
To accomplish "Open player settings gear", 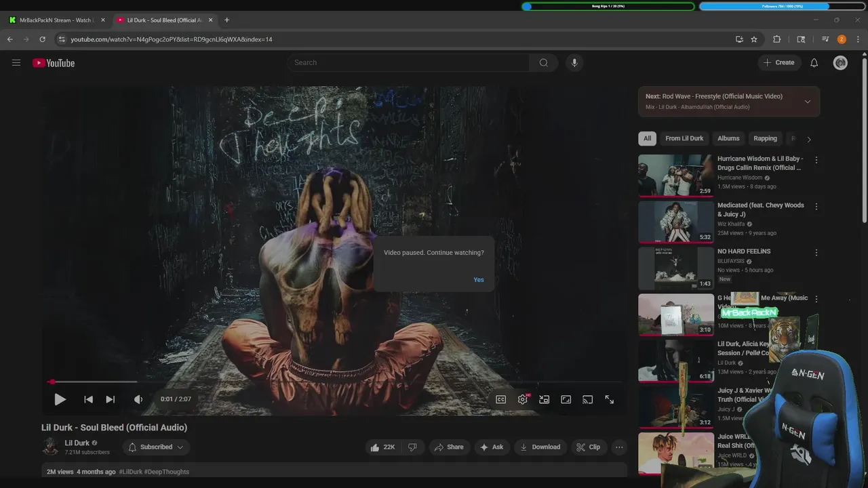I will [x=523, y=400].
